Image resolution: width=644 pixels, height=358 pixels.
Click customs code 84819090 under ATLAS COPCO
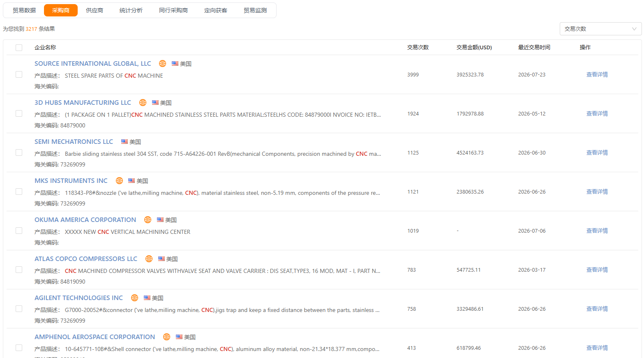point(73,282)
